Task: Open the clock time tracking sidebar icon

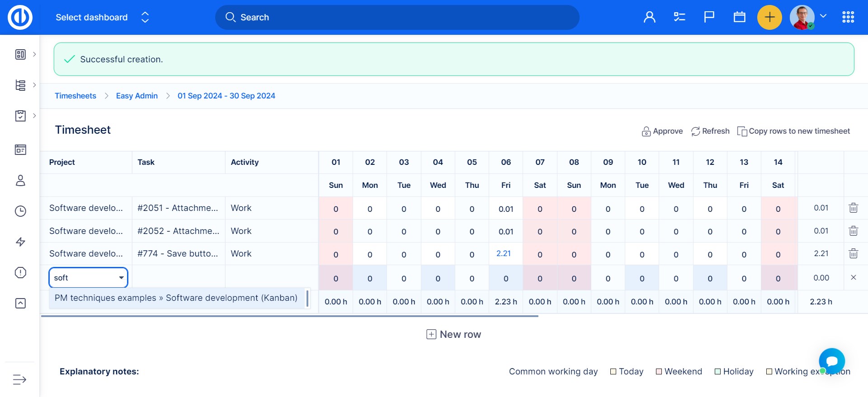Action: coord(20,211)
